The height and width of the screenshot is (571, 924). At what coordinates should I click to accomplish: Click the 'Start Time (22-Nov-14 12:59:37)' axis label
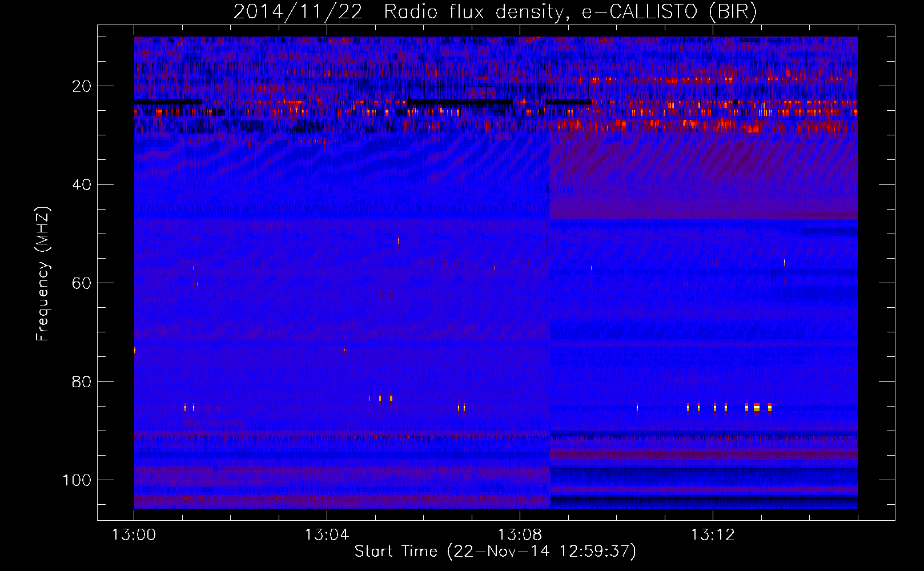[495, 552]
